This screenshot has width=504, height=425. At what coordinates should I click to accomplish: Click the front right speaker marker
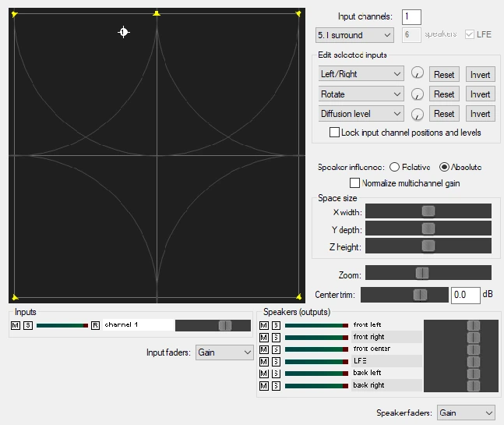[298, 13]
